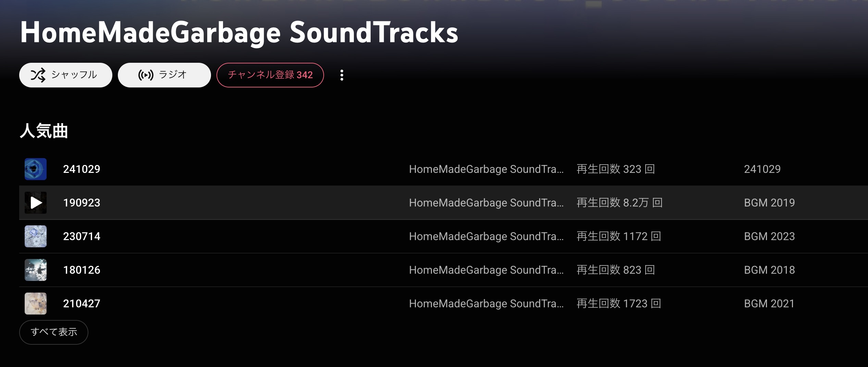The width and height of the screenshot is (868, 367).
Task: Subscribe via チャンネル登録 342 button
Action: coord(270,75)
